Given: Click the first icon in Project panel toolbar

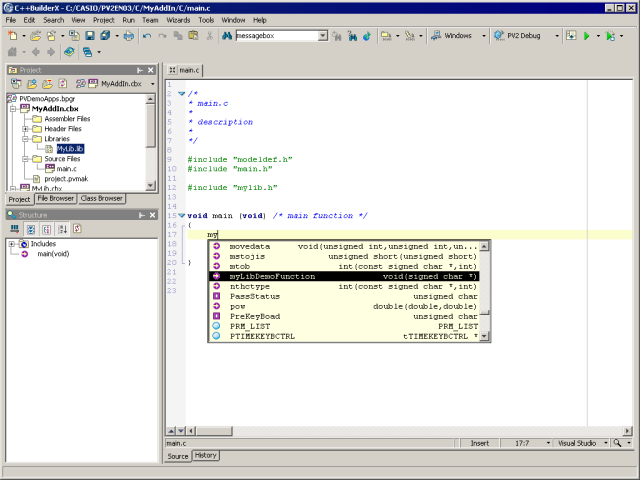Looking at the screenshot, I should (x=16, y=84).
